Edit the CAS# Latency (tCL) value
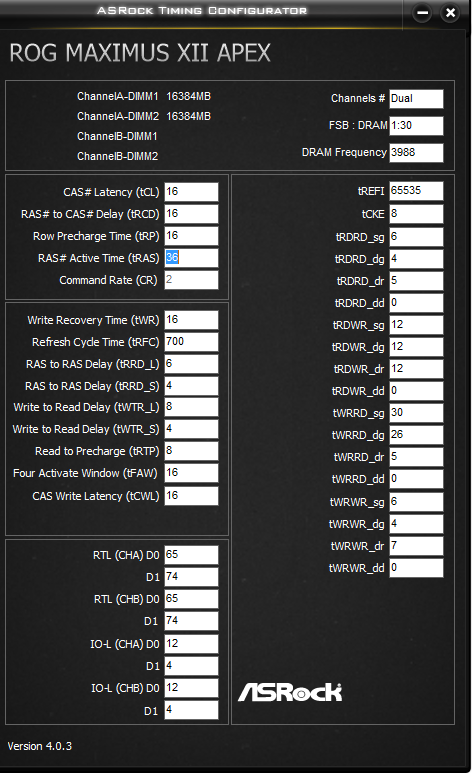 pos(191,192)
